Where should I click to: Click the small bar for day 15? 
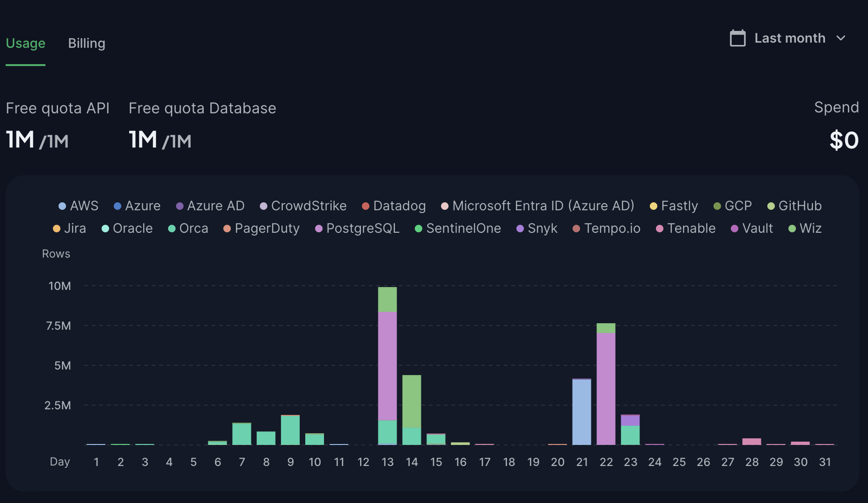436,439
